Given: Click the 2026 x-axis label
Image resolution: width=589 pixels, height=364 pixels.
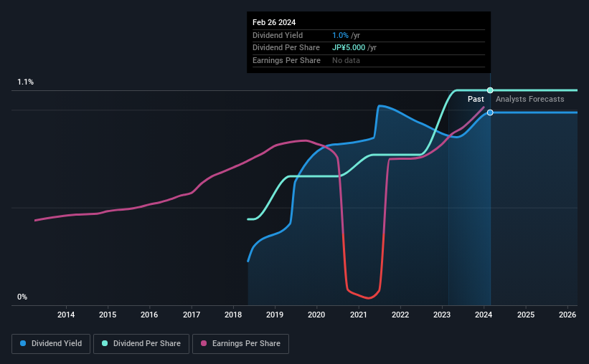Looking at the screenshot, I should coord(567,315).
